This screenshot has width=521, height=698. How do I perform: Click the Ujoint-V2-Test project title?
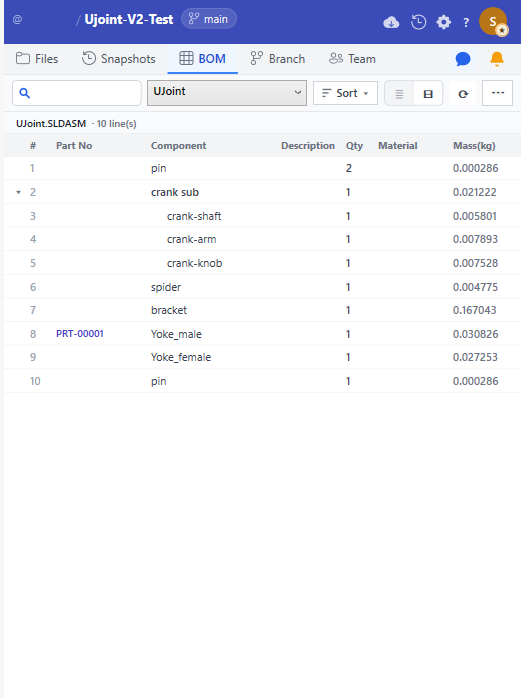(x=129, y=20)
